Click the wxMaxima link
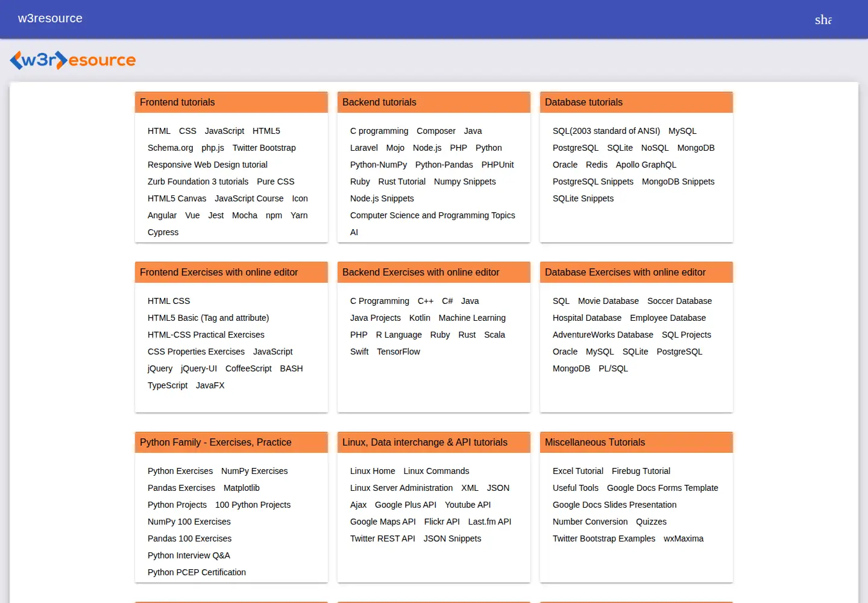The width and height of the screenshot is (868, 603). pyautogui.click(x=684, y=538)
